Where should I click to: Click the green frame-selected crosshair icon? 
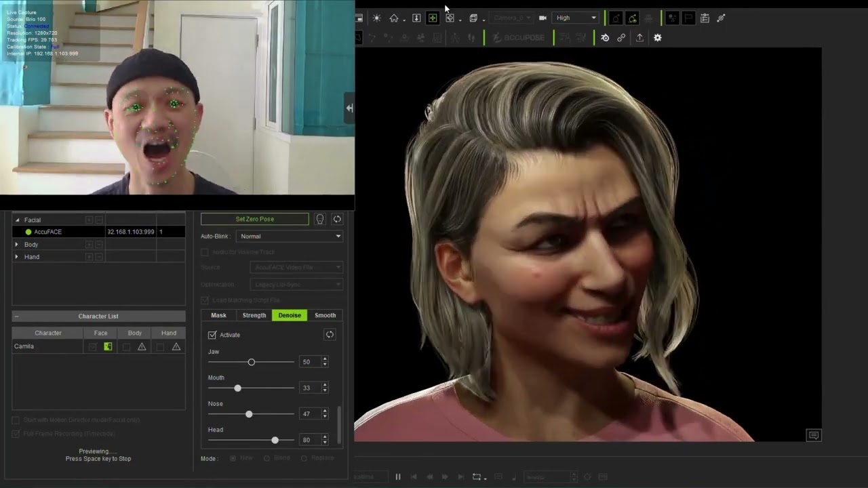[x=433, y=18]
